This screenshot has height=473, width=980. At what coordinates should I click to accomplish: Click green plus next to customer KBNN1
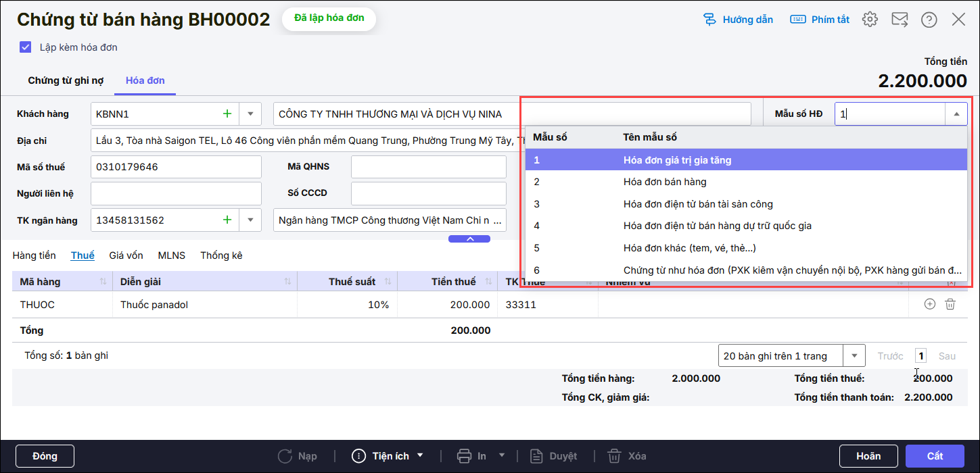(227, 114)
